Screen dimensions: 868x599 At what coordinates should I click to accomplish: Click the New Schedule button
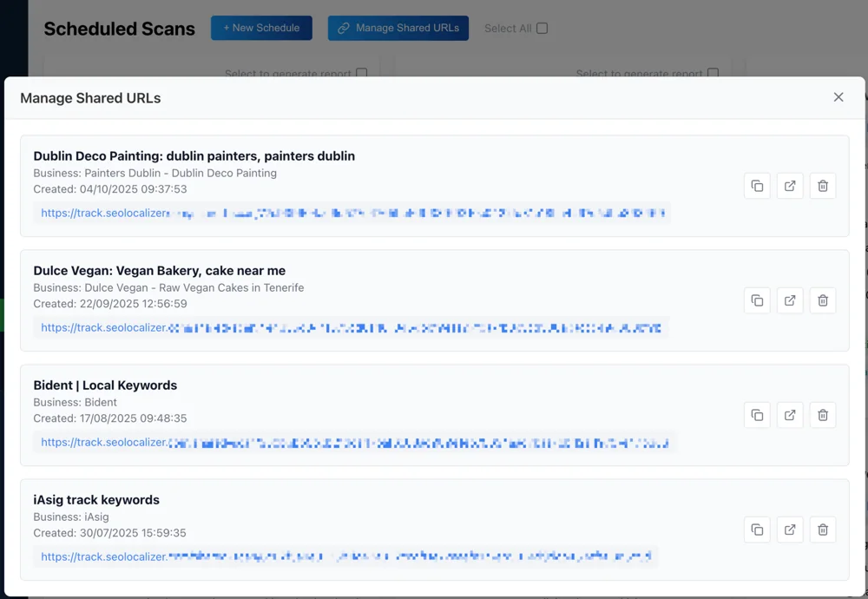[x=261, y=28]
